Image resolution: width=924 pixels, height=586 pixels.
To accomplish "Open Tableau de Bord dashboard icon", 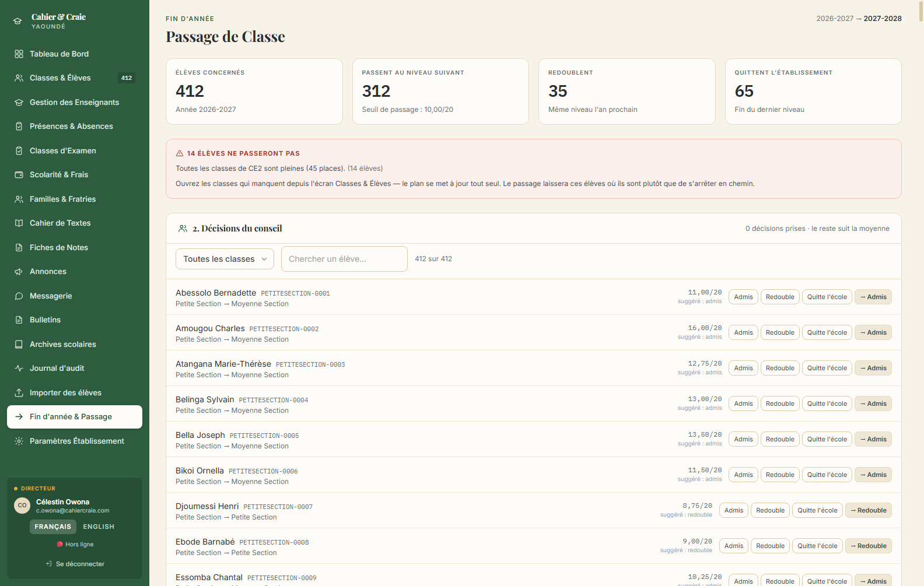I will point(19,54).
